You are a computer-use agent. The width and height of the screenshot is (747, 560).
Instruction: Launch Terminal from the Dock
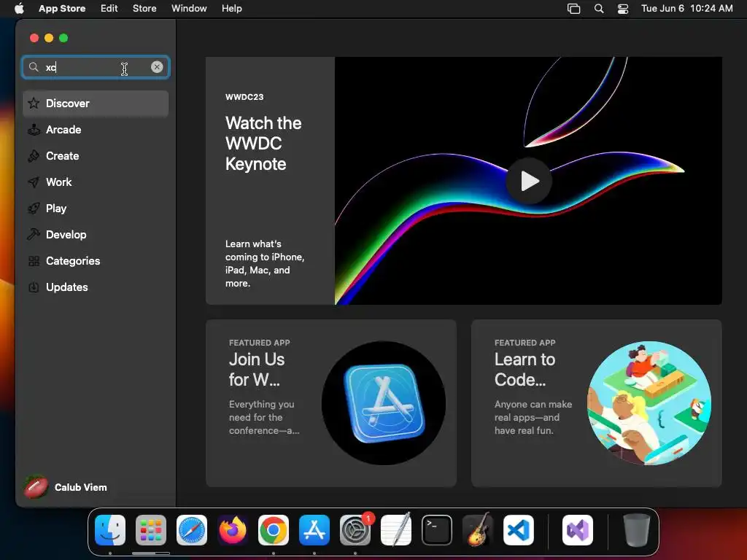(437, 530)
